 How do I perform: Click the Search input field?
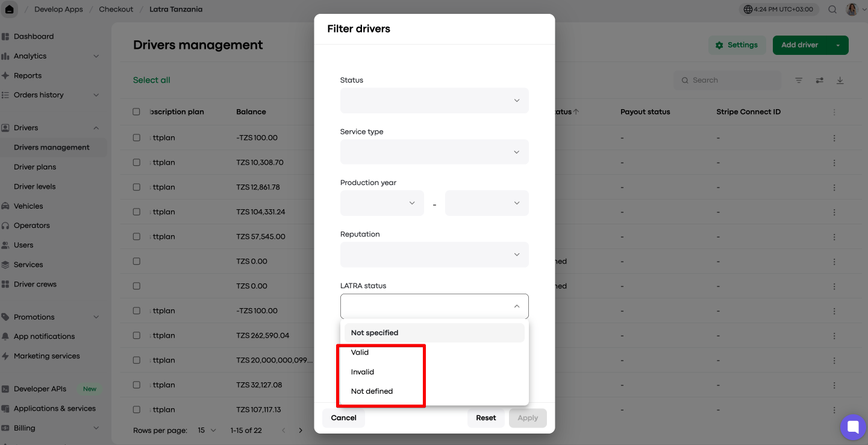click(728, 80)
